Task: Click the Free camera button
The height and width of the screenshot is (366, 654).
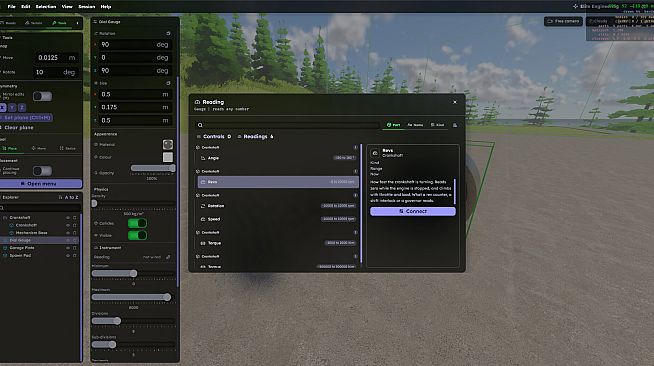Action: point(563,21)
